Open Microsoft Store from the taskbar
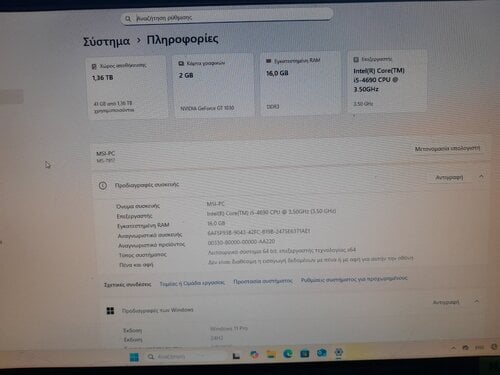Image resolution: width=500 pixels, height=375 pixels. click(x=304, y=353)
